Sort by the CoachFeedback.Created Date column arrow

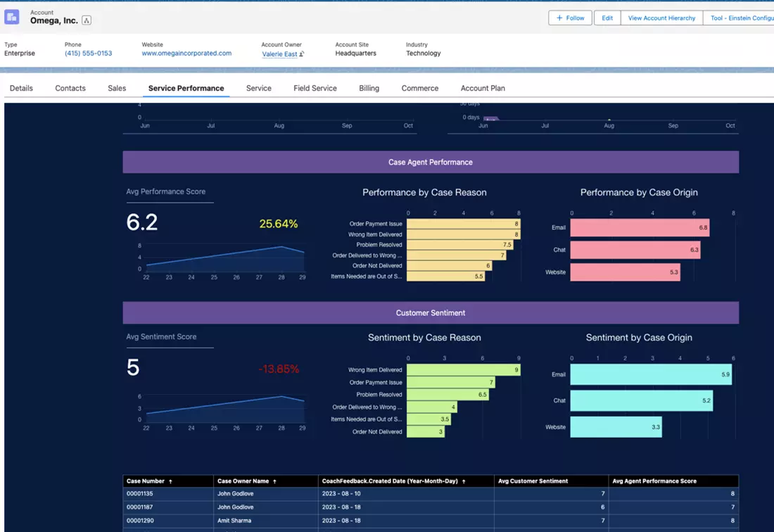pos(464,481)
